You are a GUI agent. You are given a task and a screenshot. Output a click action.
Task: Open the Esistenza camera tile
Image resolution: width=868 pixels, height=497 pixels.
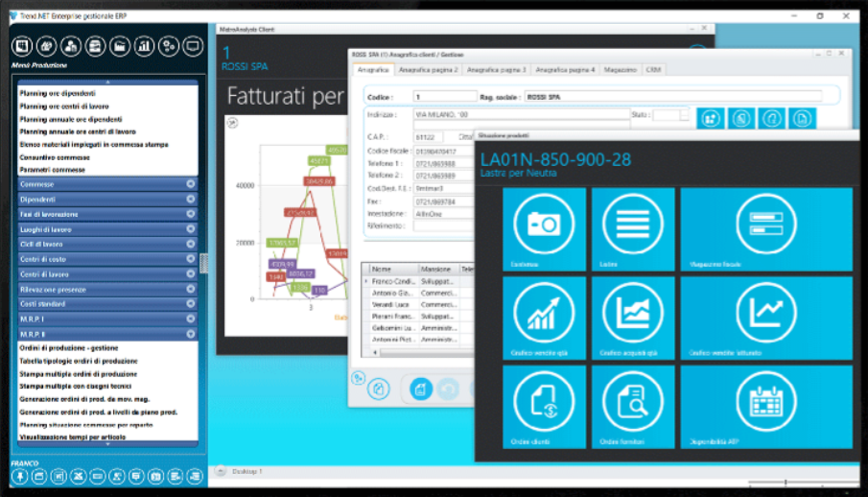[x=544, y=228]
